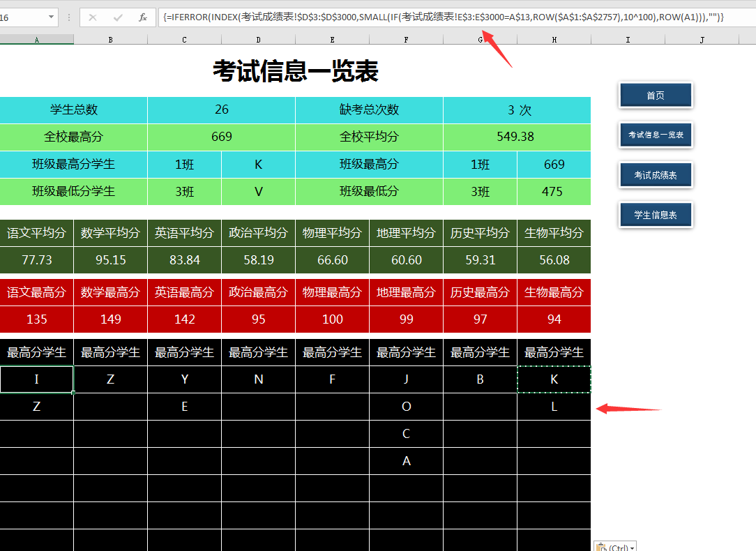The height and width of the screenshot is (551, 756).
Task: Click the 考试成绩表 navigation button
Action: [656, 175]
